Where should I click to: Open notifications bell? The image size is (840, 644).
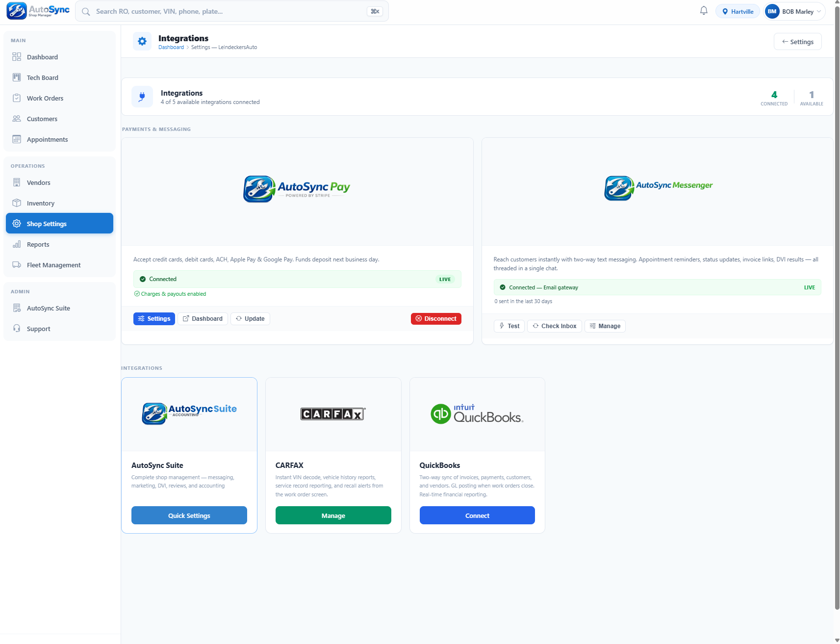(x=704, y=11)
